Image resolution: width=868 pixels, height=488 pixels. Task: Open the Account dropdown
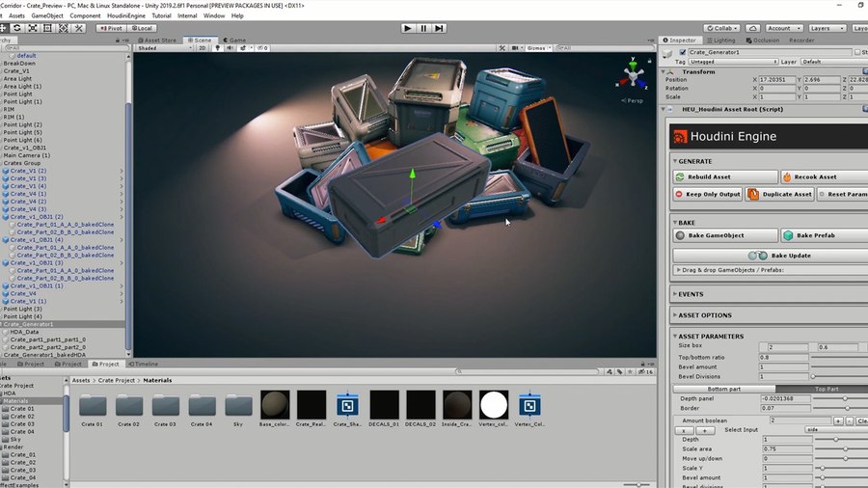(784, 28)
